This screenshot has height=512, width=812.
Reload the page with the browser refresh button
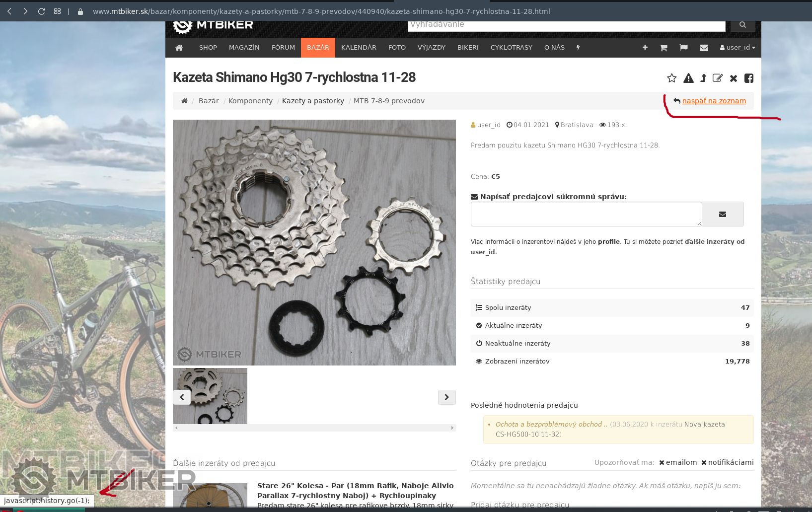(41, 11)
